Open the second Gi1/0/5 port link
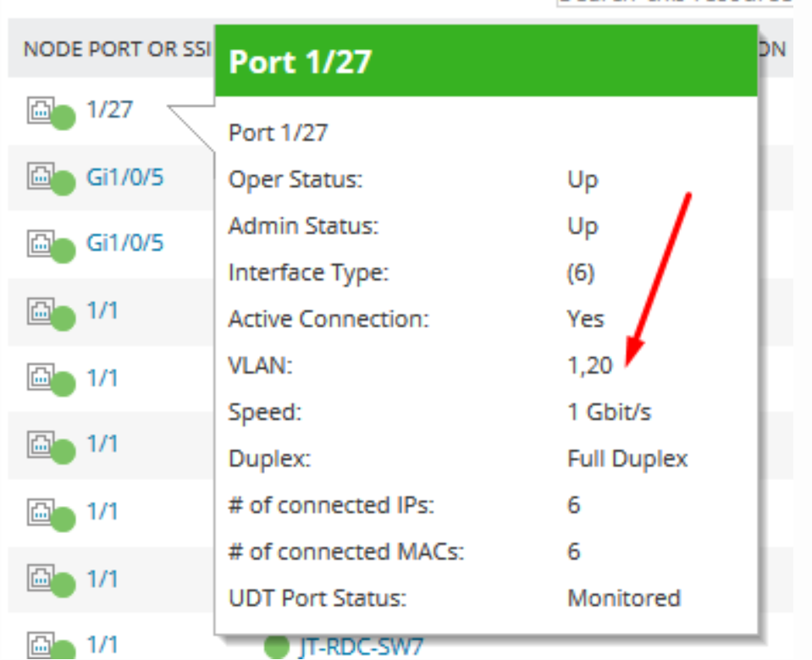812x660 pixels. tap(125, 244)
